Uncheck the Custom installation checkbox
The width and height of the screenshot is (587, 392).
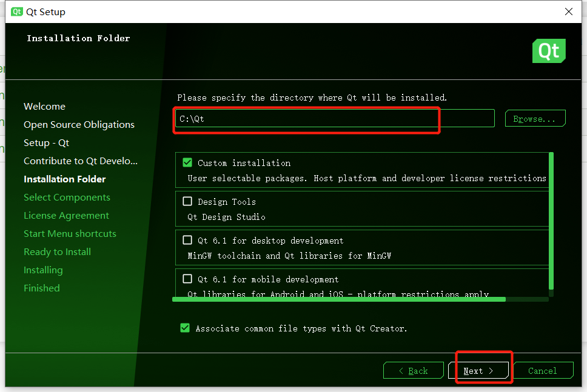tap(187, 163)
